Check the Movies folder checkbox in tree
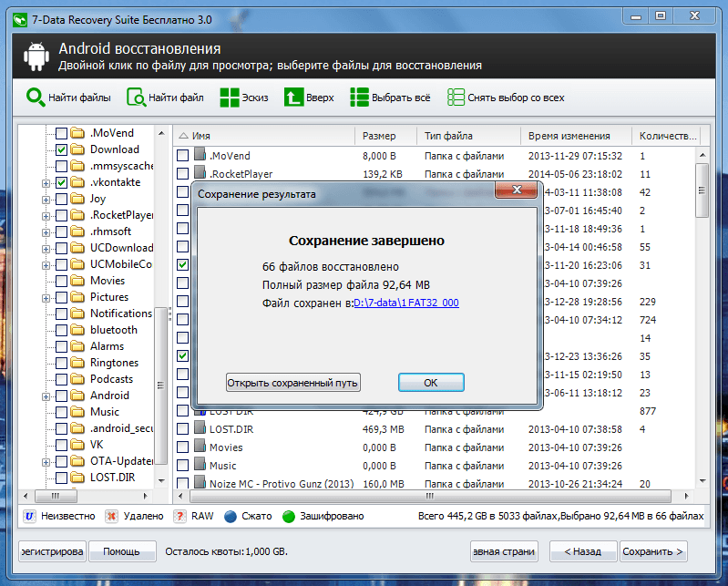The image size is (728, 586). pos(61,281)
